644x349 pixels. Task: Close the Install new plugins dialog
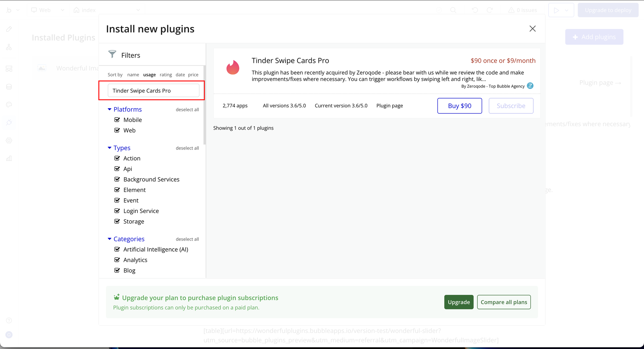(532, 29)
